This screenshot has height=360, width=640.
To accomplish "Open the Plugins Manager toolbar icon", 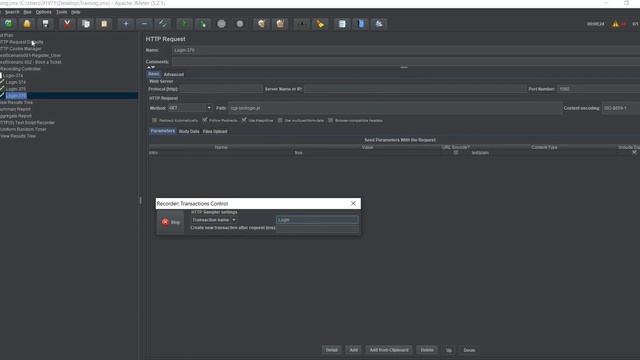I will pos(379,24).
